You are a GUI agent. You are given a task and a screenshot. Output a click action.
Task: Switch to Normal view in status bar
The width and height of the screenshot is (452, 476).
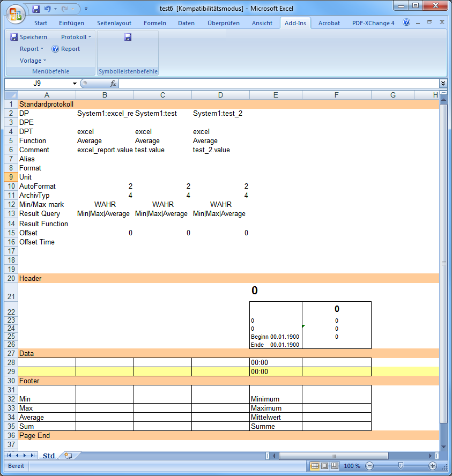click(x=315, y=466)
